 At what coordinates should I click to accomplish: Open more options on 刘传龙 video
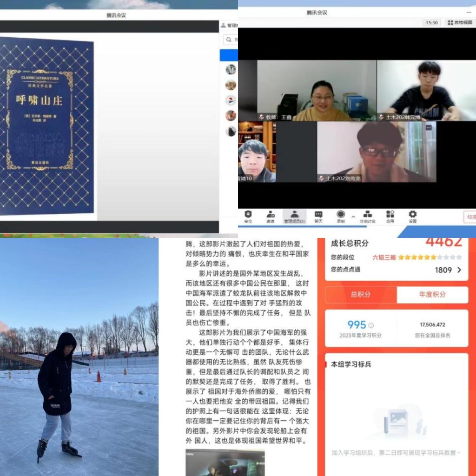[429, 127]
